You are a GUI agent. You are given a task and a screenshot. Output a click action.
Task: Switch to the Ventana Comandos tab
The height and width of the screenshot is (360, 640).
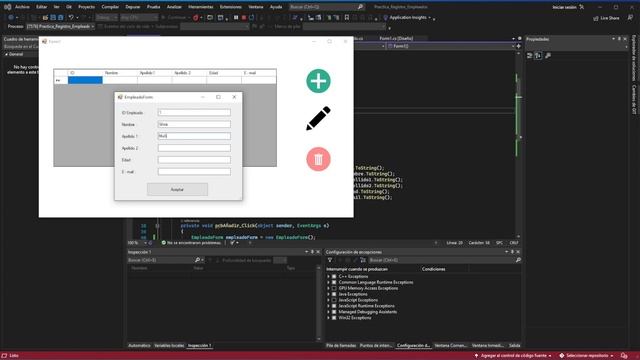coord(450,345)
